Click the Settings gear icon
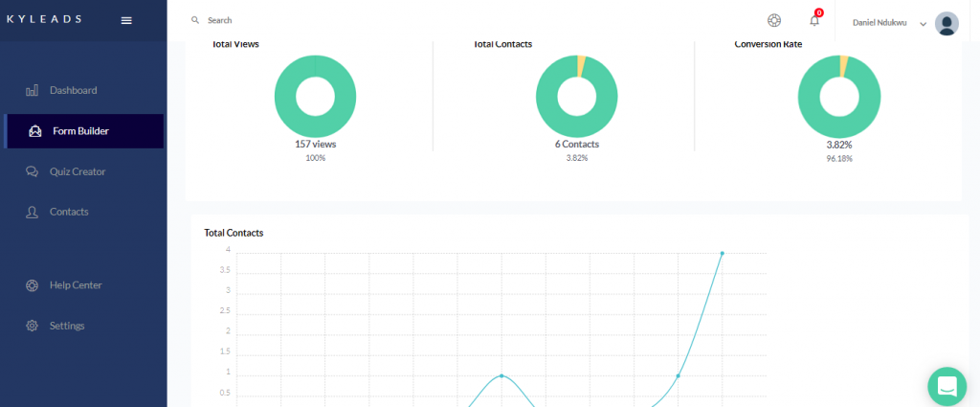The height and width of the screenshot is (407, 980). click(32, 326)
